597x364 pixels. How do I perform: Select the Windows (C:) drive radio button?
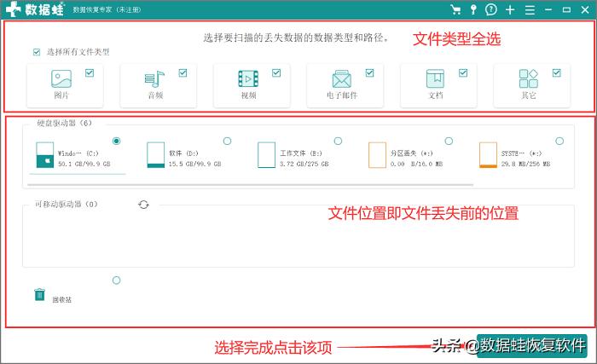click(117, 141)
